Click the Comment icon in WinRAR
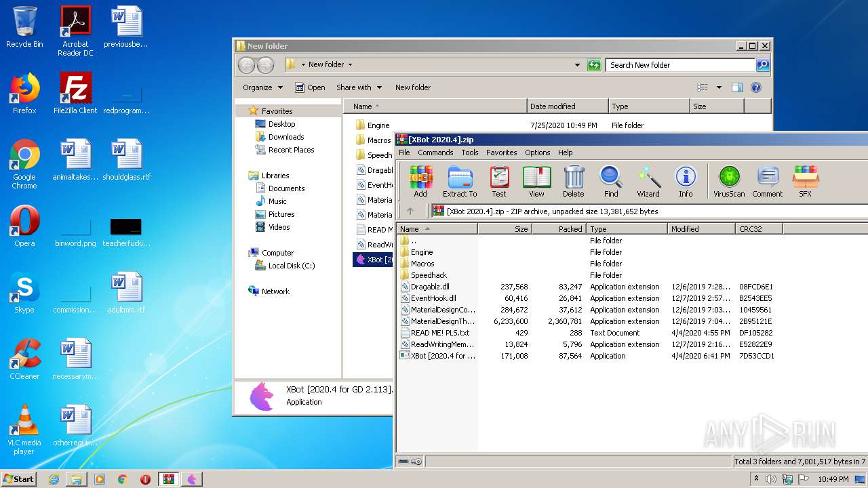 pos(768,181)
